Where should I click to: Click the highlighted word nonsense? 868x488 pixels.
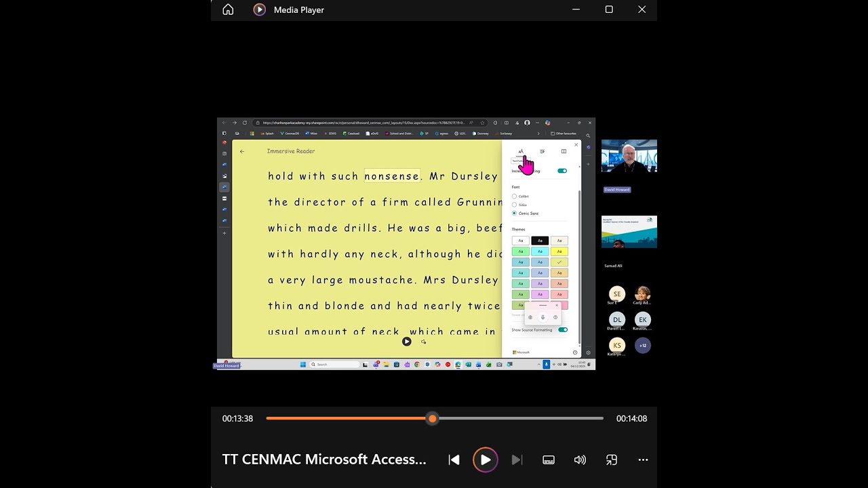tap(392, 176)
